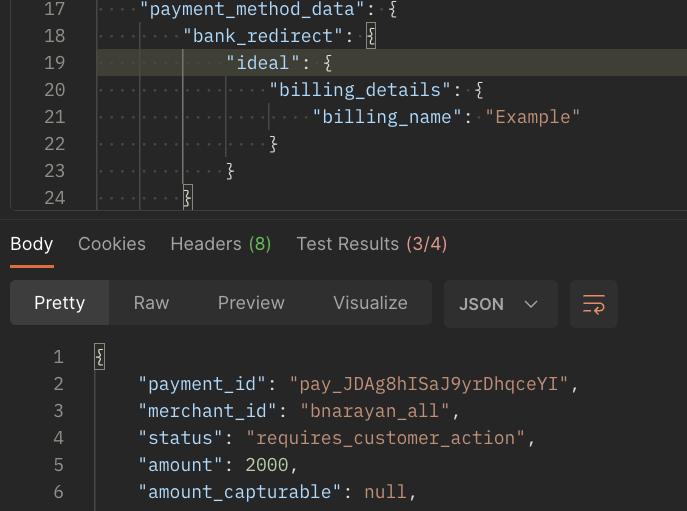The width and height of the screenshot is (687, 511).
Task: Click the "amount" key on line 5
Action: click(x=181, y=465)
